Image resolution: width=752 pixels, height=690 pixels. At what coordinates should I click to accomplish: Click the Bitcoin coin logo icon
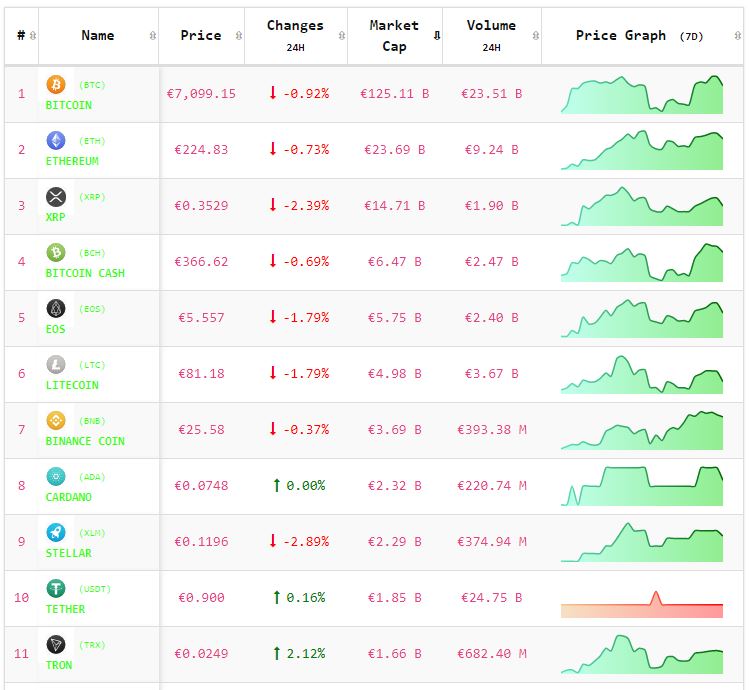point(56,85)
